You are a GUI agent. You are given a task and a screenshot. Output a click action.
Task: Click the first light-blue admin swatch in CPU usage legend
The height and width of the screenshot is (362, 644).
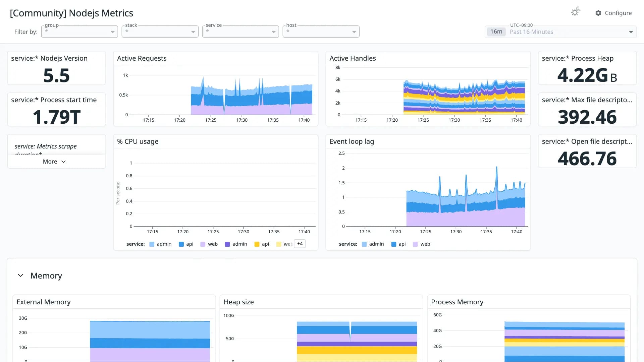tap(152, 244)
